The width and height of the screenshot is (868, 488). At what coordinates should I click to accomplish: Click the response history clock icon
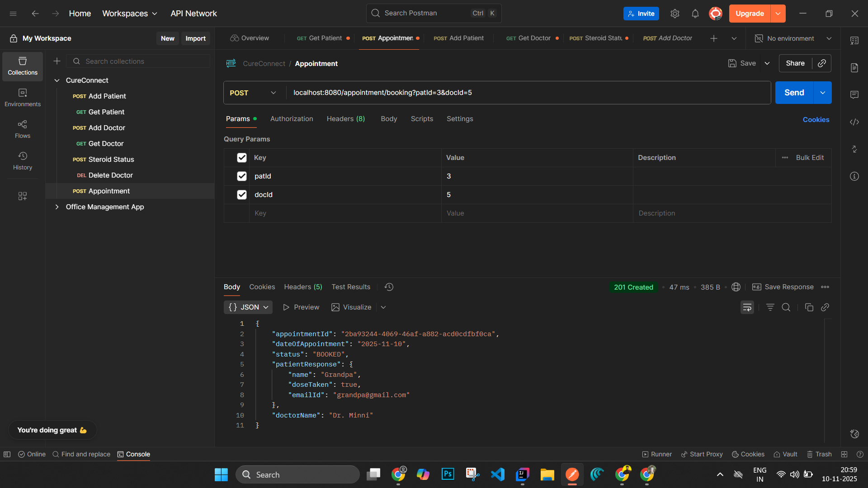pos(389,287)
